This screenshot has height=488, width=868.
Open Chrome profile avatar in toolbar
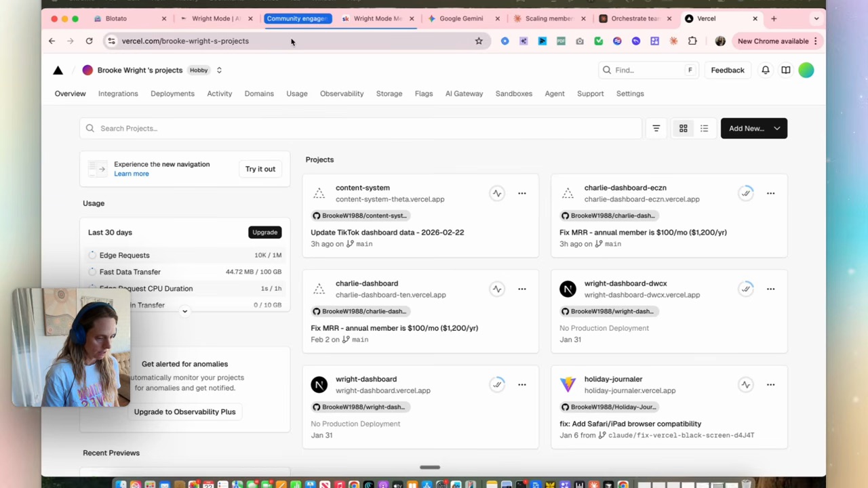click(720, 41)
